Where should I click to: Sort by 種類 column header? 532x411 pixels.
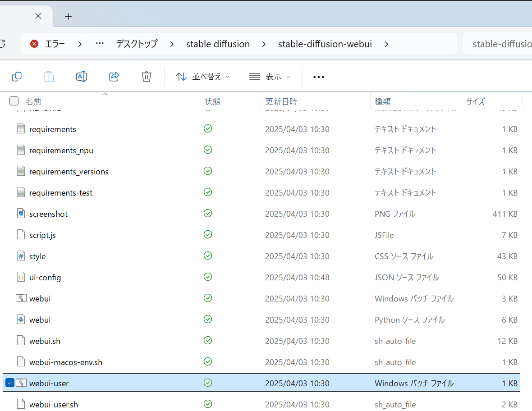(x=383, y=101)
